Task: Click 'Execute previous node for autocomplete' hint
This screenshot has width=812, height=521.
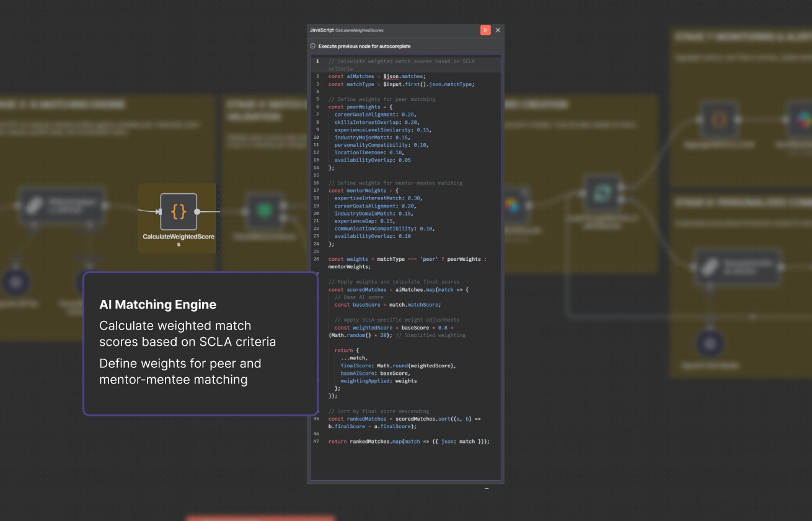Action: tap(364, 46)
